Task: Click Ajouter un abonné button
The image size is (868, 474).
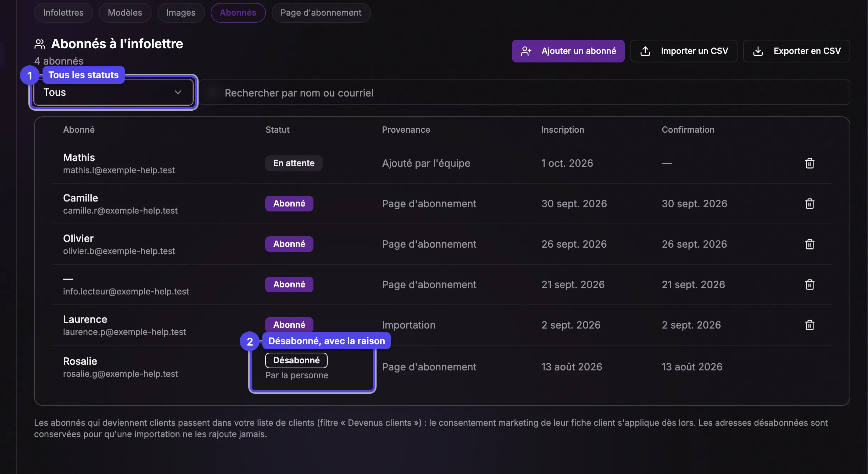Action: pyautogui.click(x=568, y=51)
